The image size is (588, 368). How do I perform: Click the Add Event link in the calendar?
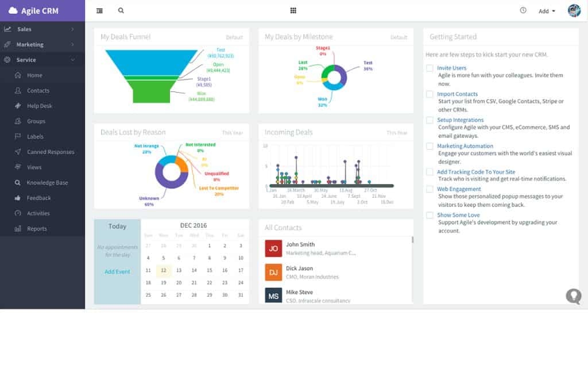point(117,271)
